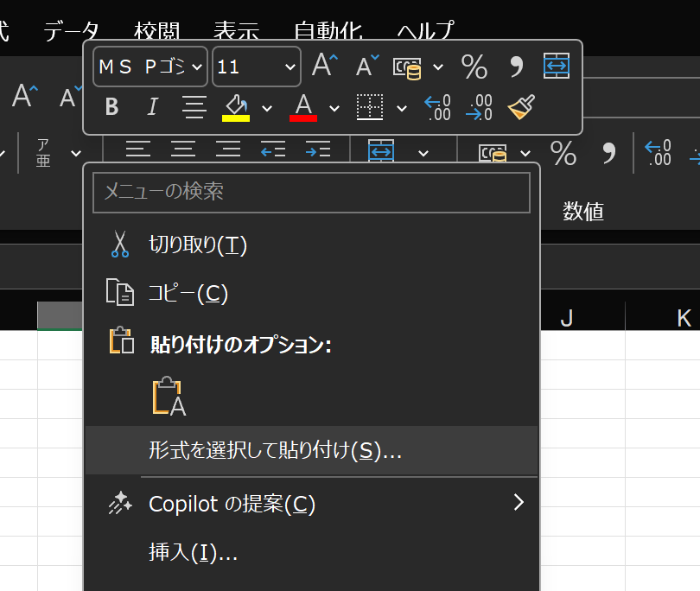Select 切り取り(T) from the context menu
Image resolution: width=700 pixels, height=591 pixels.
pyautogui.click(x=198, y=245)
